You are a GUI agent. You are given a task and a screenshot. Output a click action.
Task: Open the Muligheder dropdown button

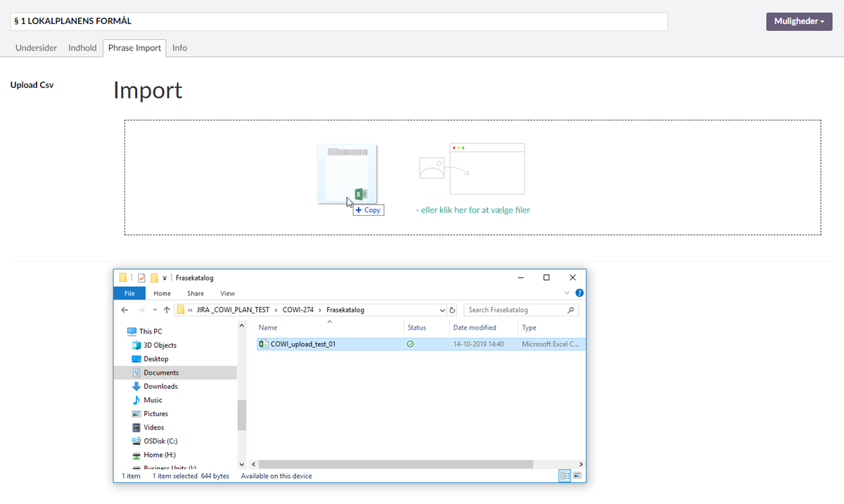click(799, 22)
